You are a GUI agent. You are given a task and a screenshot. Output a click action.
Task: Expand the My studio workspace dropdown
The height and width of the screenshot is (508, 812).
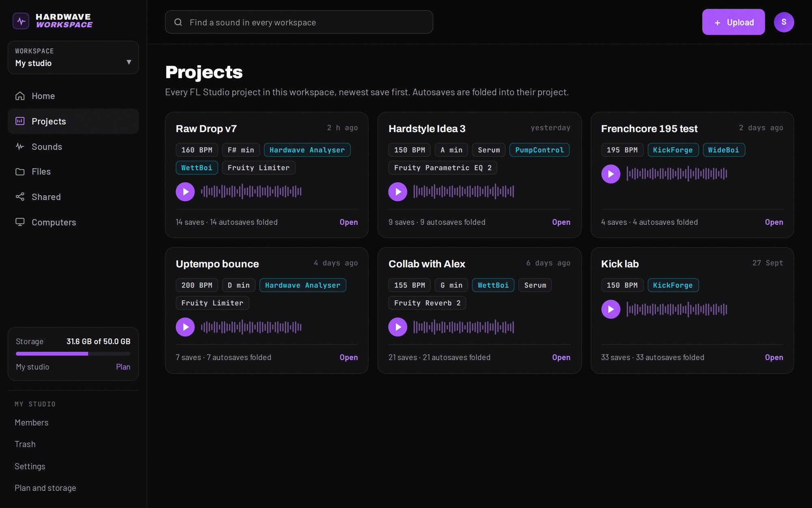[73, 57]
